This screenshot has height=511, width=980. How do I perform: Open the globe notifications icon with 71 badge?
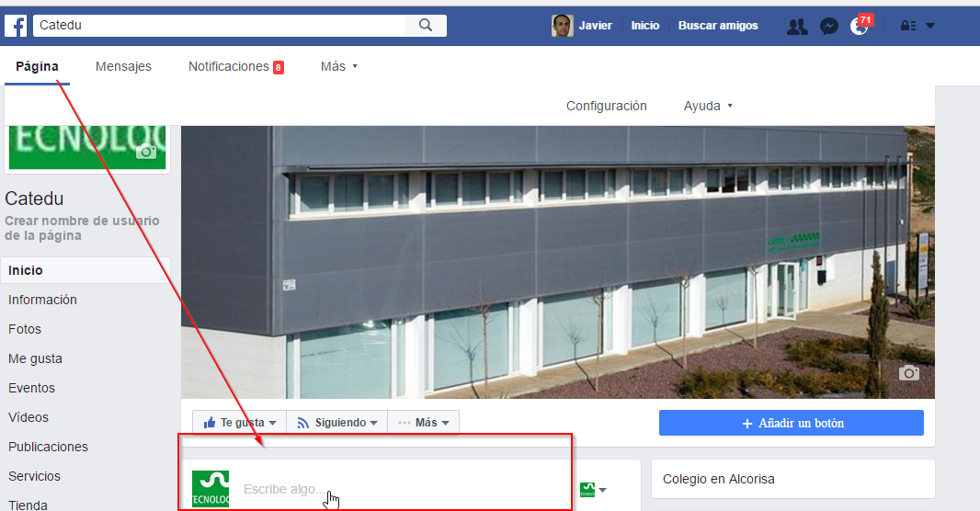[x=859, y=27]
